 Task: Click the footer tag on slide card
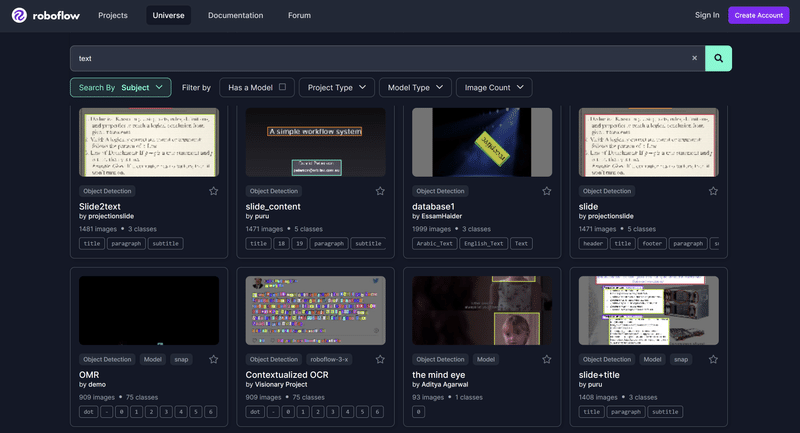652,244
